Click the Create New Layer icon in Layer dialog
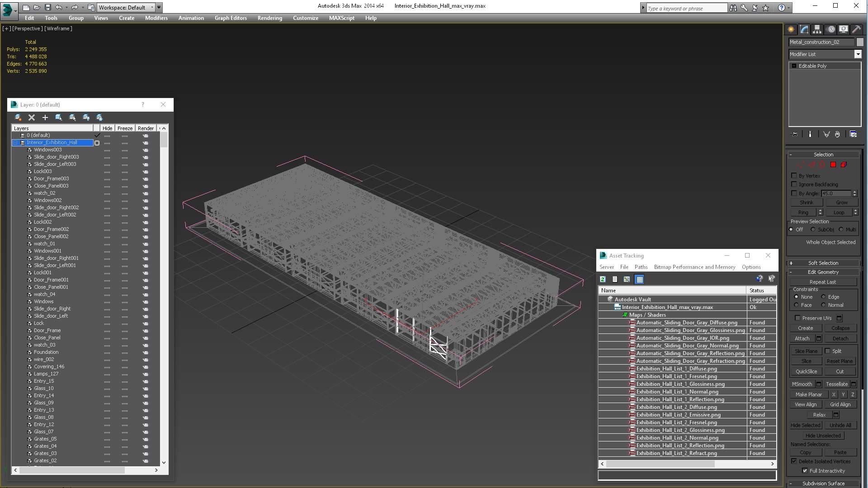 click(x=18, y=117)
